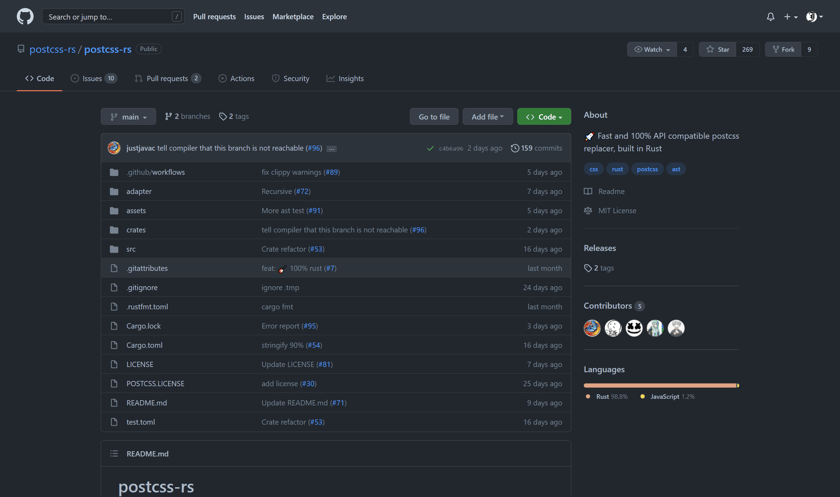The image size is (840, 497).
Task: Click the Go to file button
Action: click(434, 117)
